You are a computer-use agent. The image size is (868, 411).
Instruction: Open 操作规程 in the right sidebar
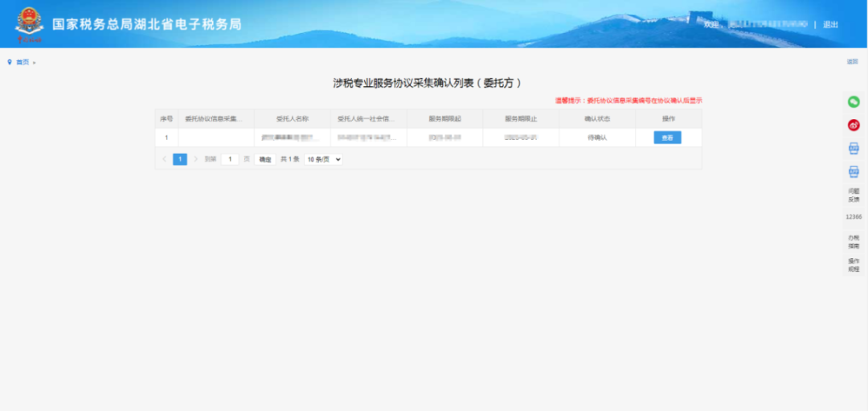[x=854, y=265]
